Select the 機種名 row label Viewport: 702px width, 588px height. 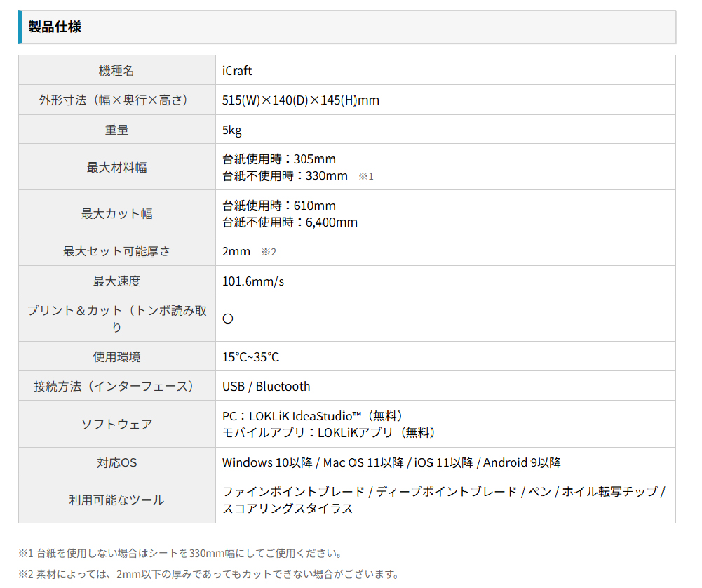[x=116, y=70]
